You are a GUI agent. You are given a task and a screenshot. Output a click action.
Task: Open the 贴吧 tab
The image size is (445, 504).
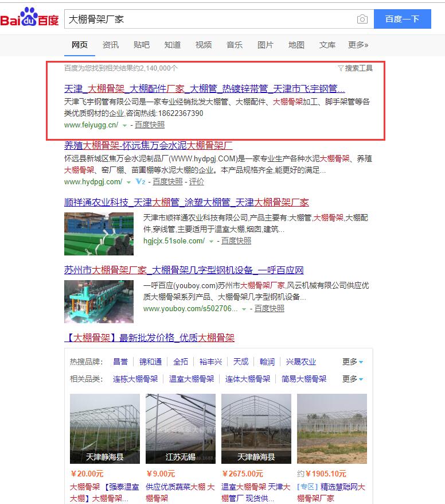[x=142, y=45]
